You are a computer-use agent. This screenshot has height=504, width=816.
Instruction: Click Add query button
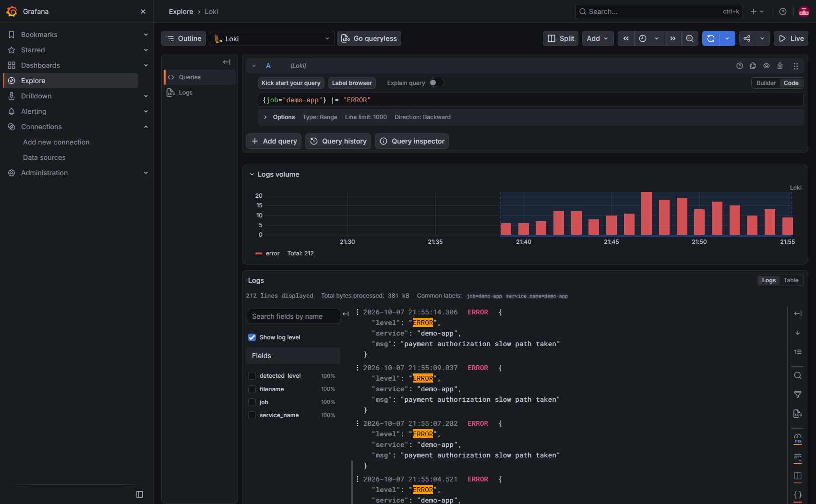point(274,141)
